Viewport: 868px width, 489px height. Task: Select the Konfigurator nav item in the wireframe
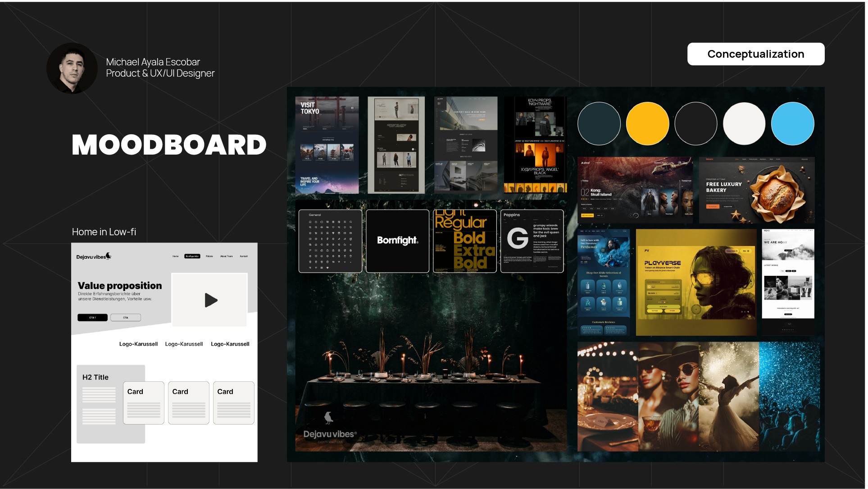(192, 256)
